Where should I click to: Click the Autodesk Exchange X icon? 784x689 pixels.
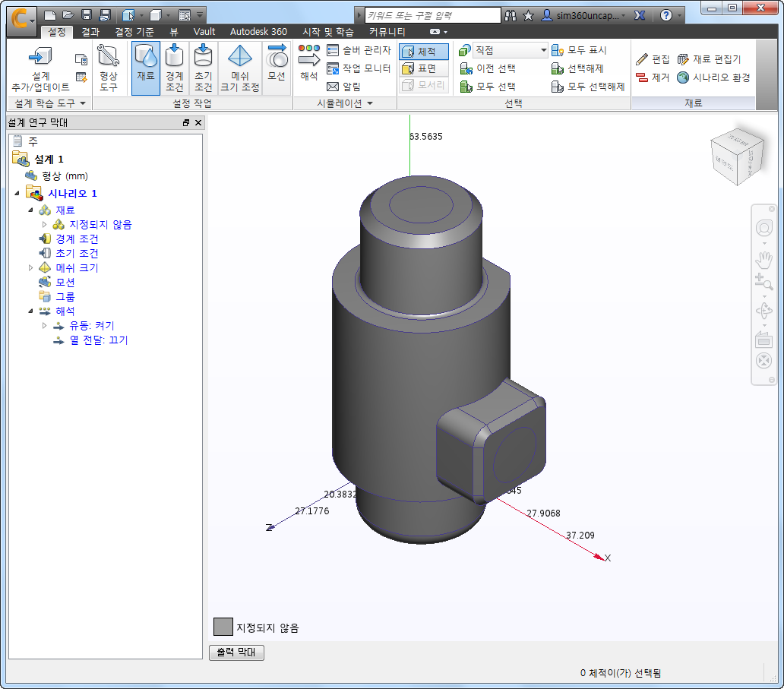tap(640, 15)
